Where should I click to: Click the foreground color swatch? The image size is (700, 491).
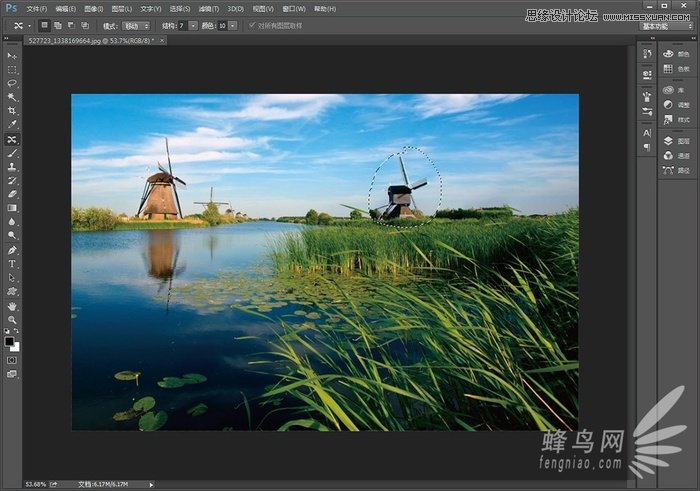[8, 341]
